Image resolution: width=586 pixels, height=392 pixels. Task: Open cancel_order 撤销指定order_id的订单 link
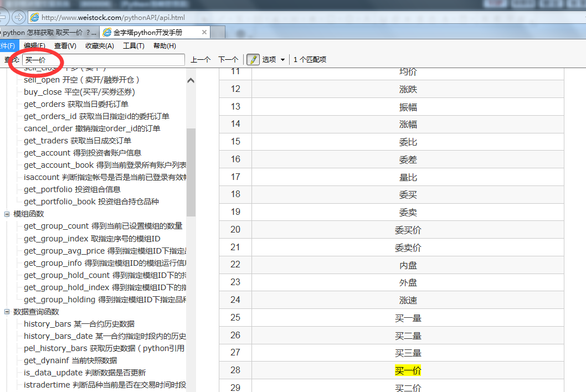point(92,128)
